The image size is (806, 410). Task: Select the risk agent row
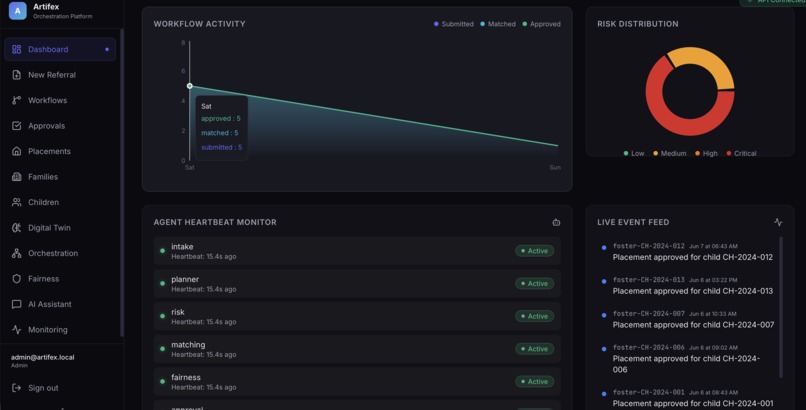[x=357, y=316]
